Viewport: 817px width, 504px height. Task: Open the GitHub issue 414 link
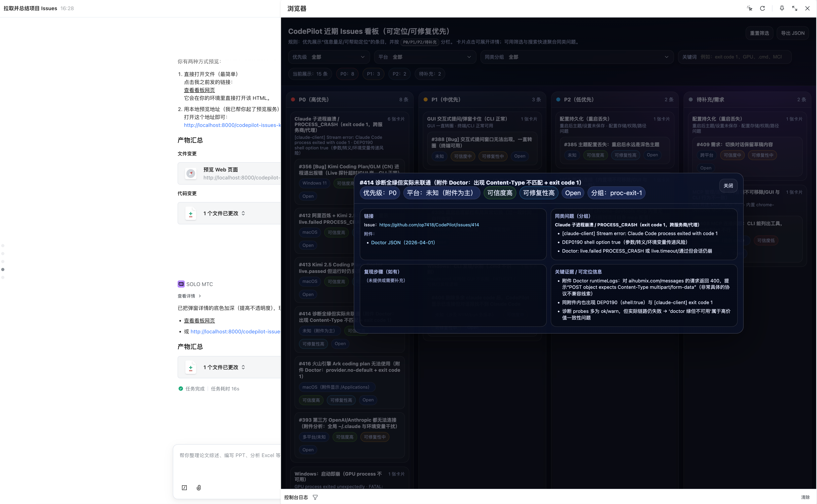tap(429, 225)
